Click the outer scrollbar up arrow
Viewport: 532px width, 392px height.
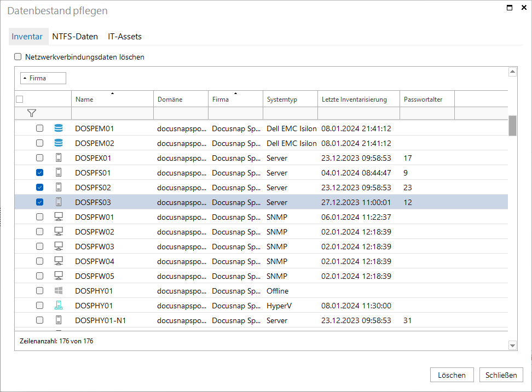[513, 72]
